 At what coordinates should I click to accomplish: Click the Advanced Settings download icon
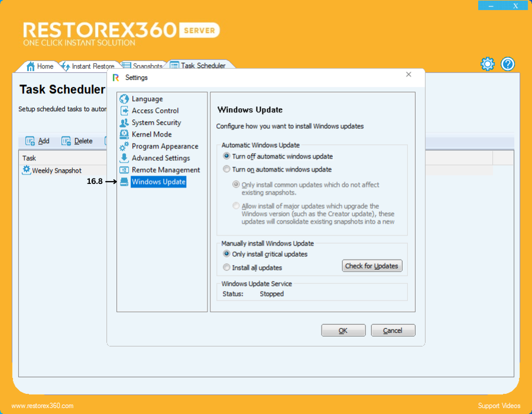124,158
